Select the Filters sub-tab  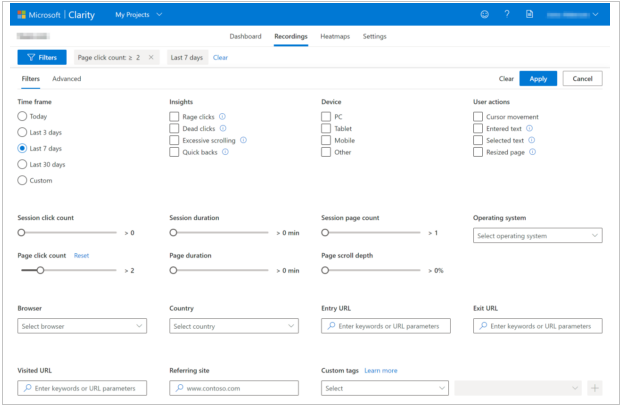point(31,79)
